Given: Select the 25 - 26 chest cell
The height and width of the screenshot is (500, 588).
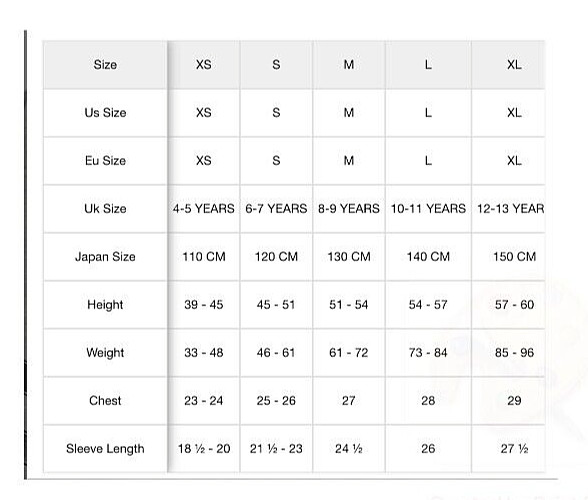Looking at the screenshot, I should (x=276, y=401).
